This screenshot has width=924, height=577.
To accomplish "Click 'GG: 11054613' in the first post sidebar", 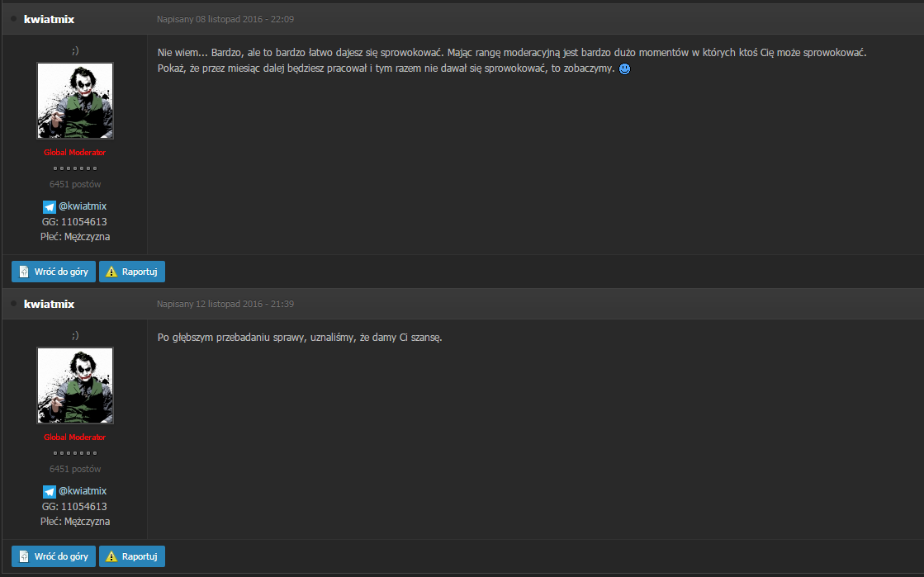I will click(75, 222).
